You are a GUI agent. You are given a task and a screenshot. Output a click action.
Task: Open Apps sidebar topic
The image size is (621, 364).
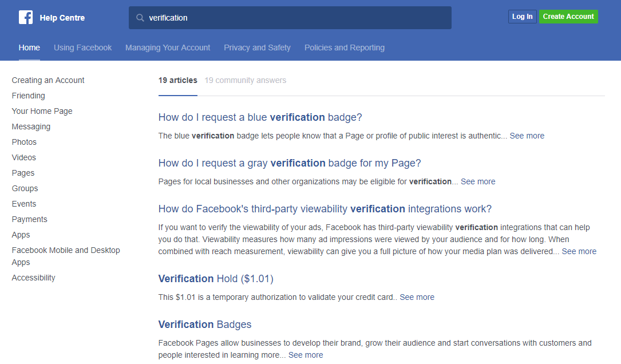click(x=21, y=235)
